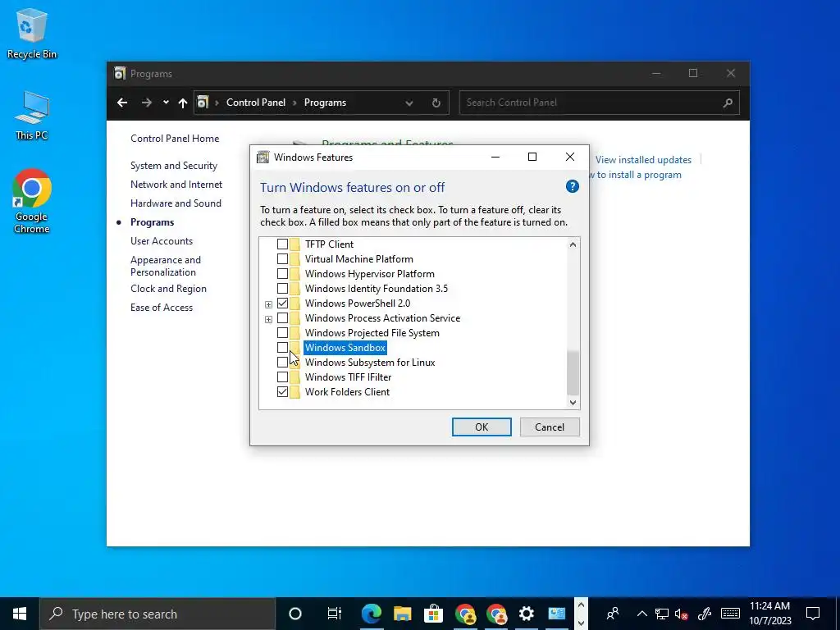
Task: Enable Windows Hypervisor Platform checkbox
Action: 282,273
